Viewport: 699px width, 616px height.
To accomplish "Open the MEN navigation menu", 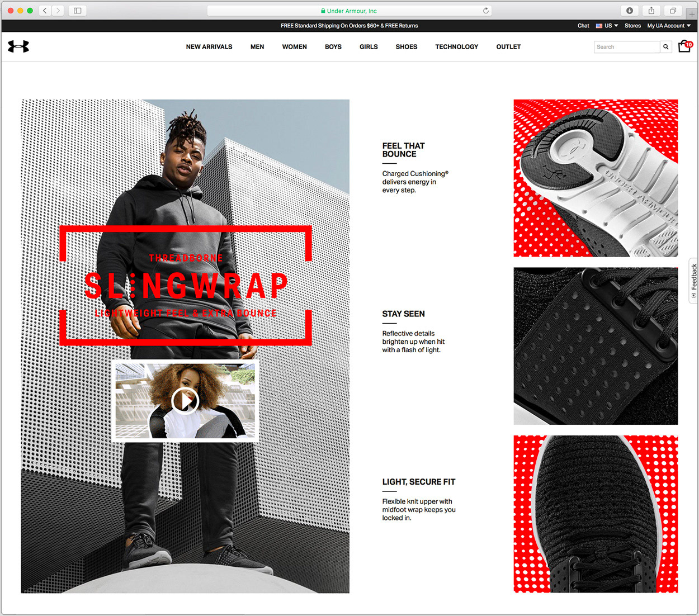I will (x=257, y=47).
